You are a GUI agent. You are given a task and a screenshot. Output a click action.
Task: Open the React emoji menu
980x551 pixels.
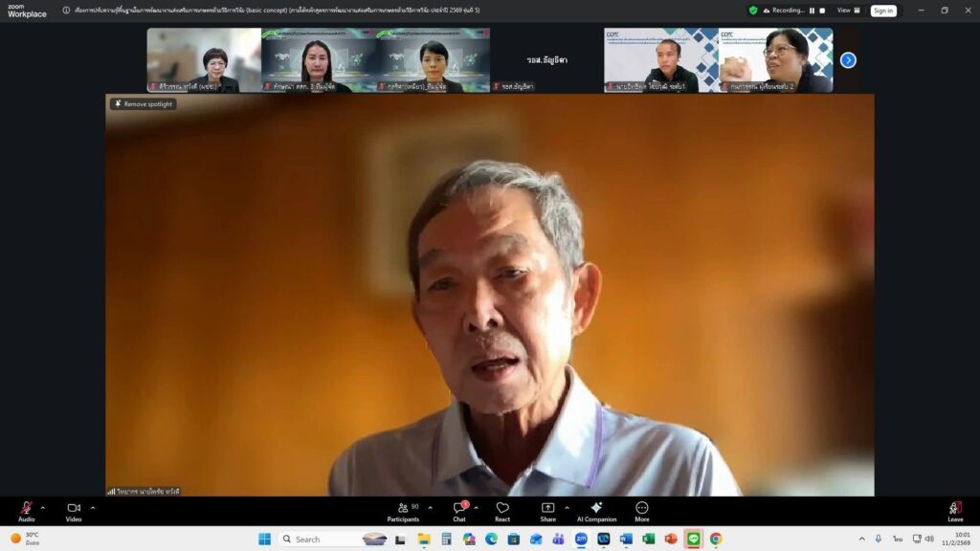[x=502, y=508]
